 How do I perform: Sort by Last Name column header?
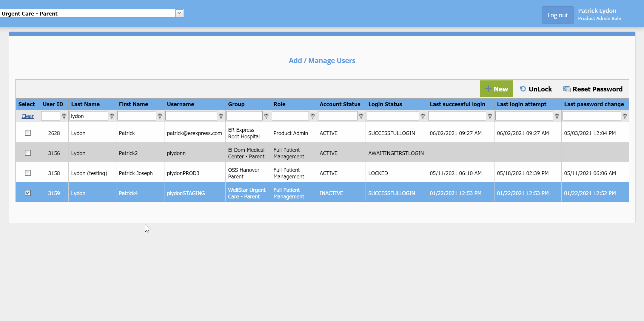(85, 104)
